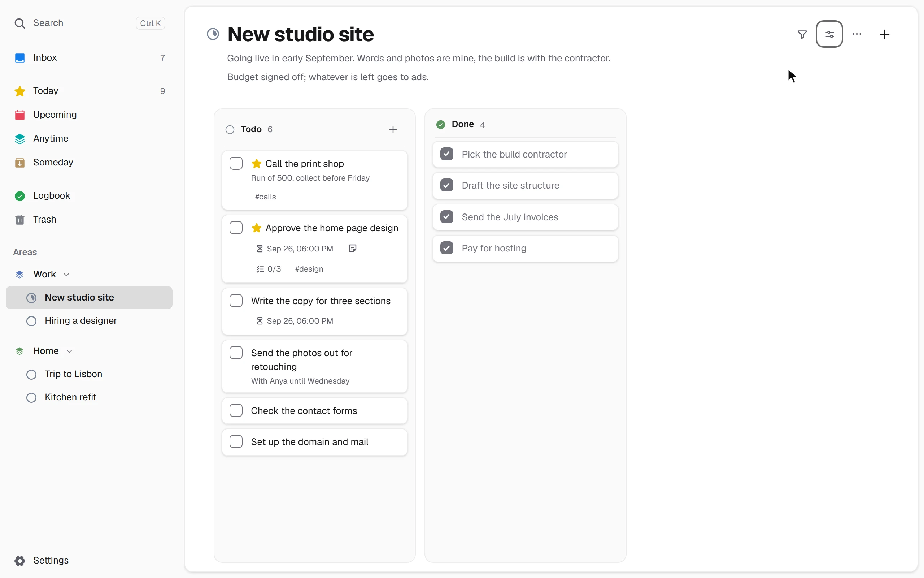The width and height of the screenshot is (924, 578).
Task: Click the Trash bin icon
Action: point(19,219)
